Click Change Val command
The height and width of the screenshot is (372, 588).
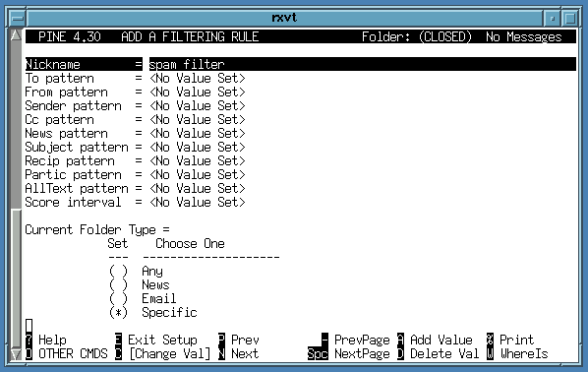[169, 353]
